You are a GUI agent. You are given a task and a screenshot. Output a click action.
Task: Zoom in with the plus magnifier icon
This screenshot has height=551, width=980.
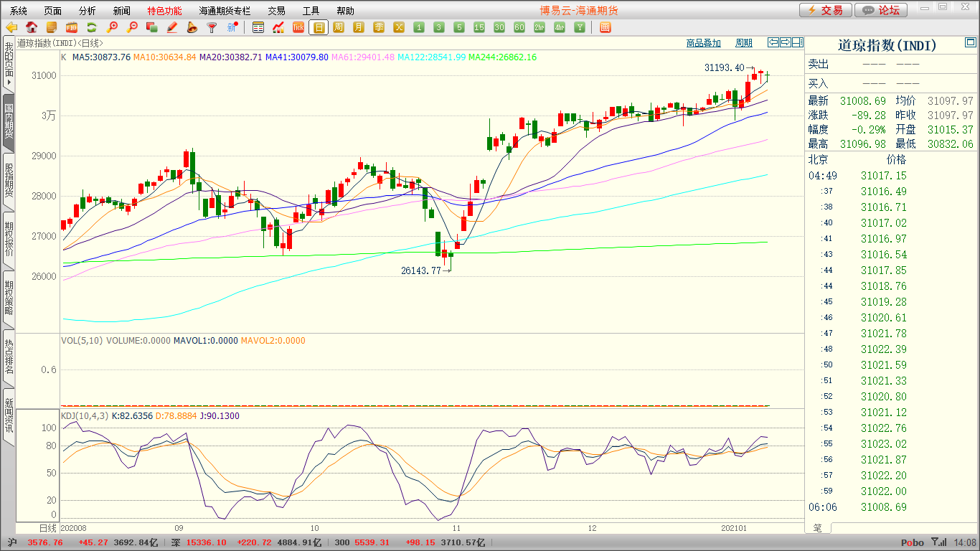[112, 27]
